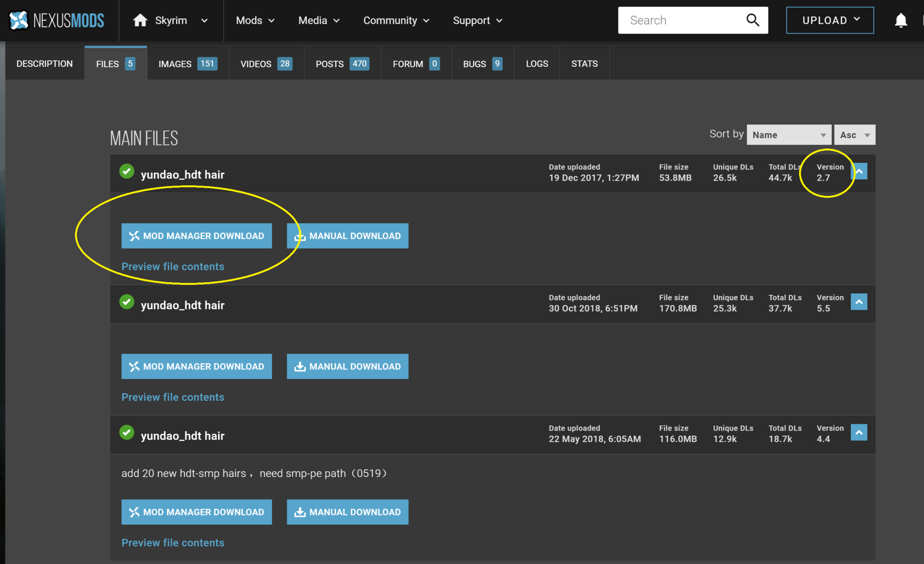
Task: Open the Logs tab
Action: 537,64
